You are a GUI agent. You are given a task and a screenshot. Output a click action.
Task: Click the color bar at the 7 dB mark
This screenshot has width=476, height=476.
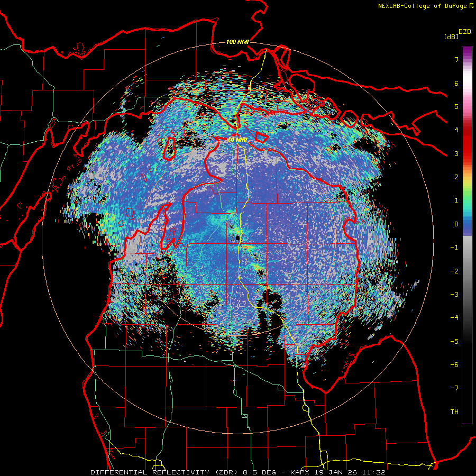point(467,59)
